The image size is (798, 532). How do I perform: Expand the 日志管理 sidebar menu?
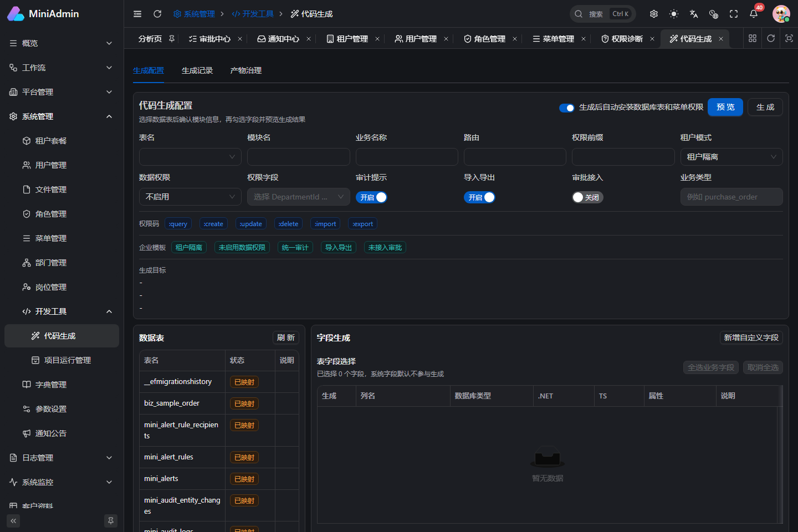(62, 458)
